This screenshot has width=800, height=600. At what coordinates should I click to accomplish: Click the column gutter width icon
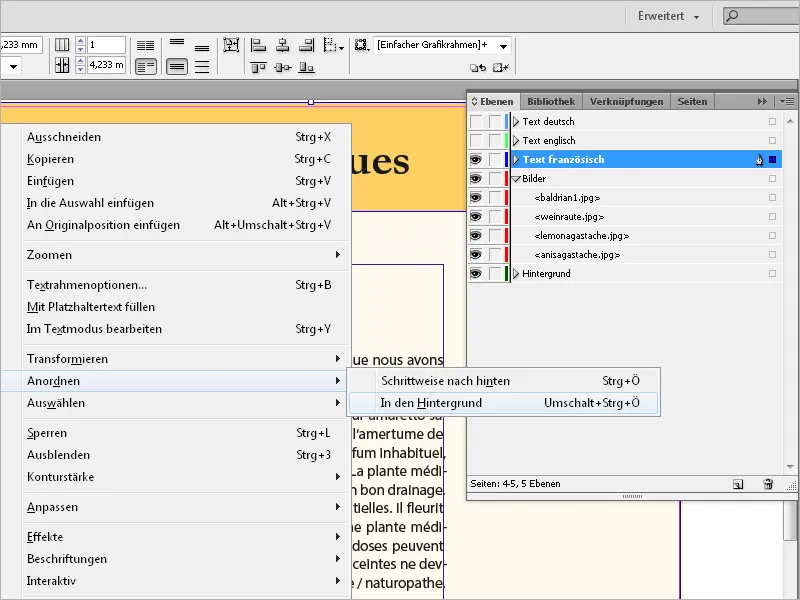(62, 65)
